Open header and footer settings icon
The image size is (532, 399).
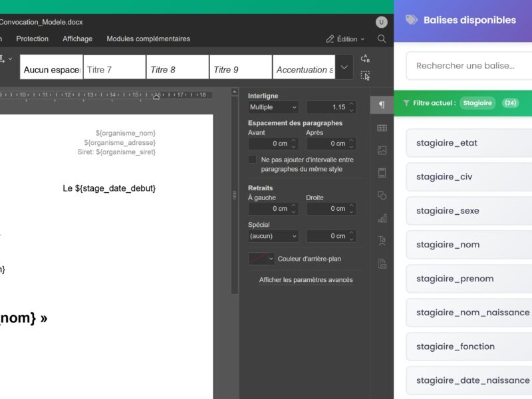(x=382, y=173)
